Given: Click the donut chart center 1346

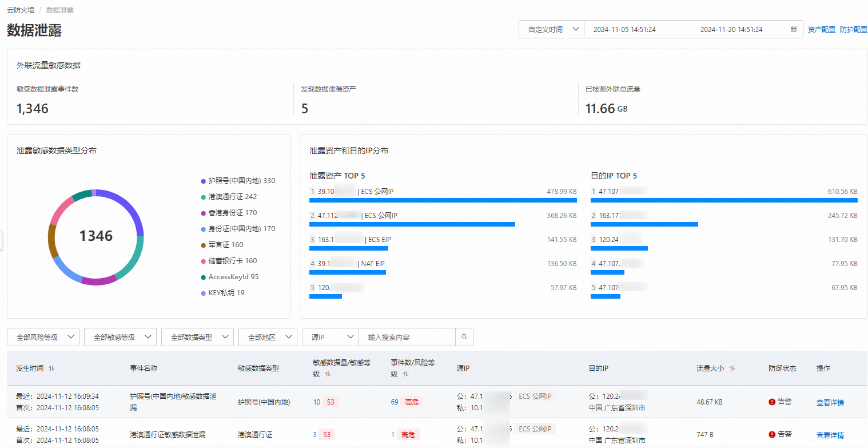Looking at the screenshot, I should [96, 236].
